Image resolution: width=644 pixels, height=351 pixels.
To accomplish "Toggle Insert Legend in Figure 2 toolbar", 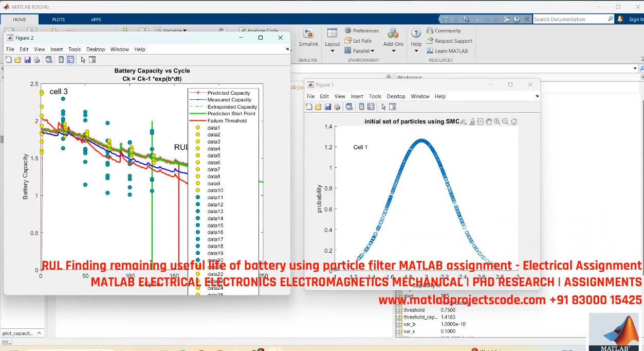I will click(70, 60).
